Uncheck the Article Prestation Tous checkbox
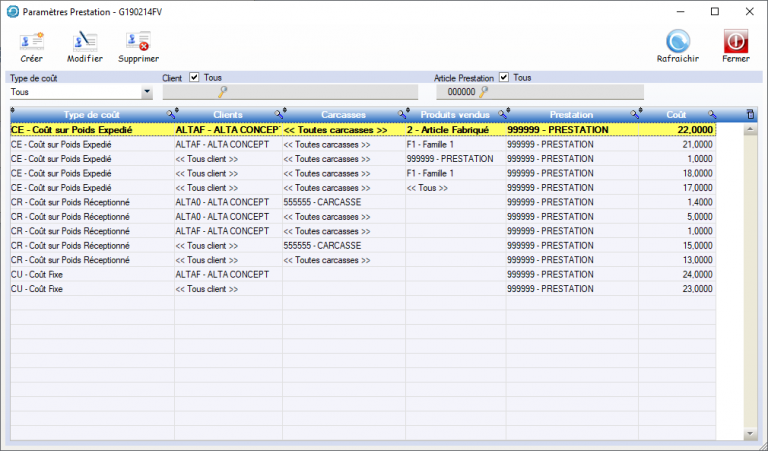Screen dimensions: 768x451 tap(504, 77)
